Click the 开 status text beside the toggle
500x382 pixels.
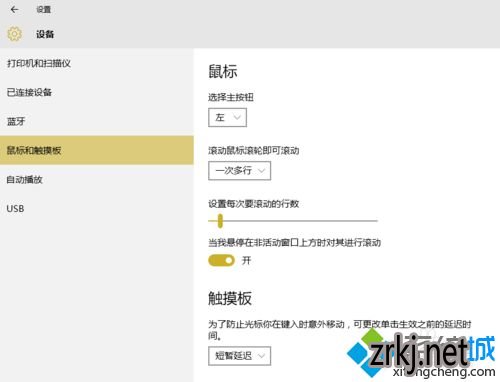click(x=246, y=260)
